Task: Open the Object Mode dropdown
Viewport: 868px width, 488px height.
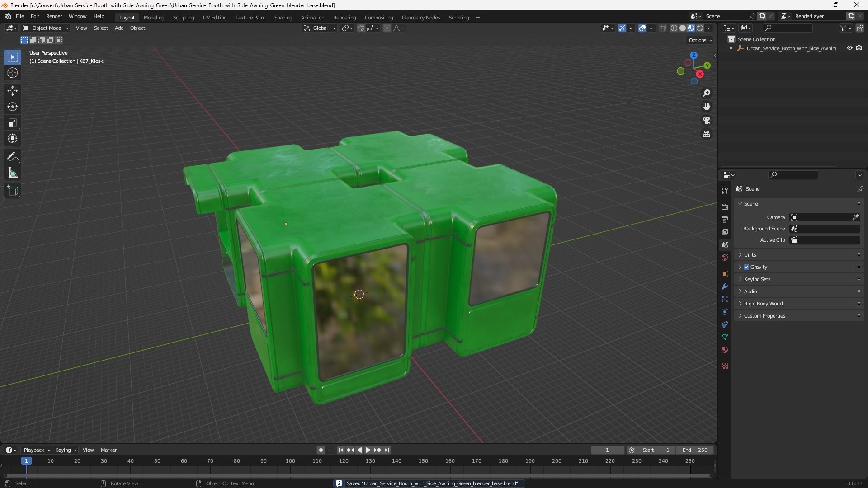Action: pos(46,28)
